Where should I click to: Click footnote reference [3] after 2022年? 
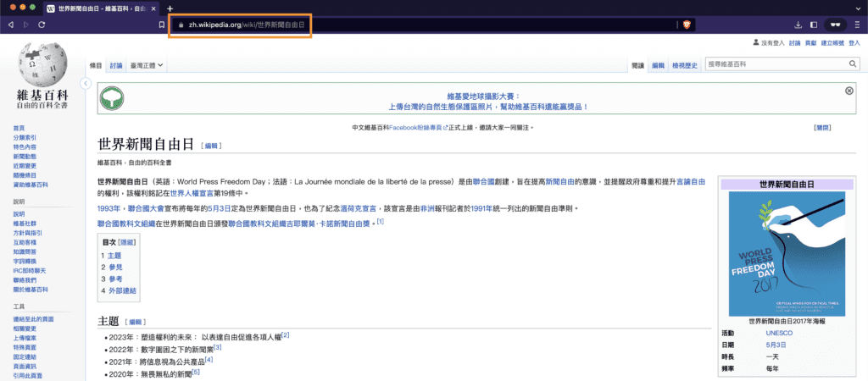click(218, 347)
